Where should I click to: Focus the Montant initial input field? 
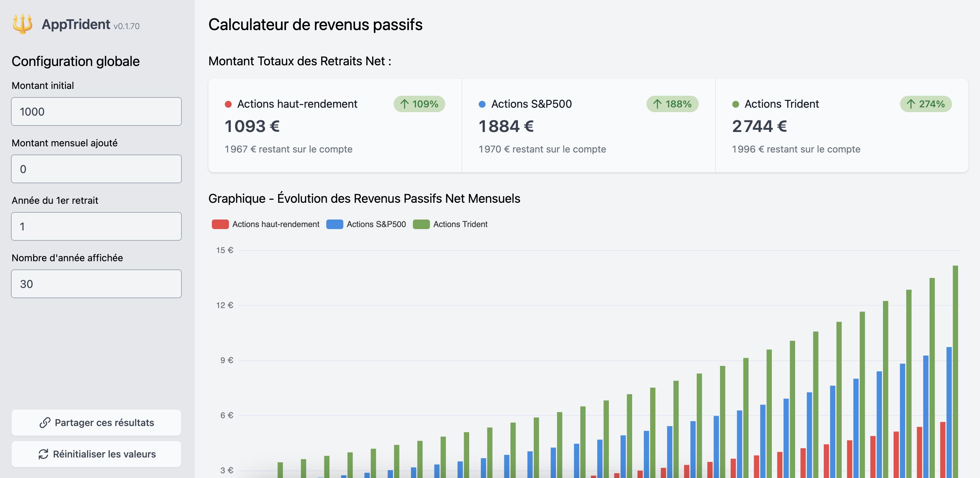(x=96, y=111)
